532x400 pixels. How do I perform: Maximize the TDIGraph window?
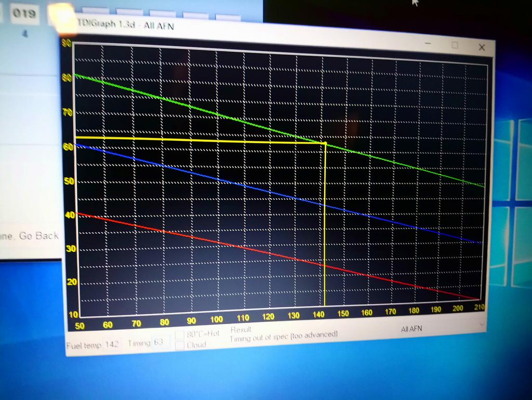pyautogui.click(x=455, y=45)
